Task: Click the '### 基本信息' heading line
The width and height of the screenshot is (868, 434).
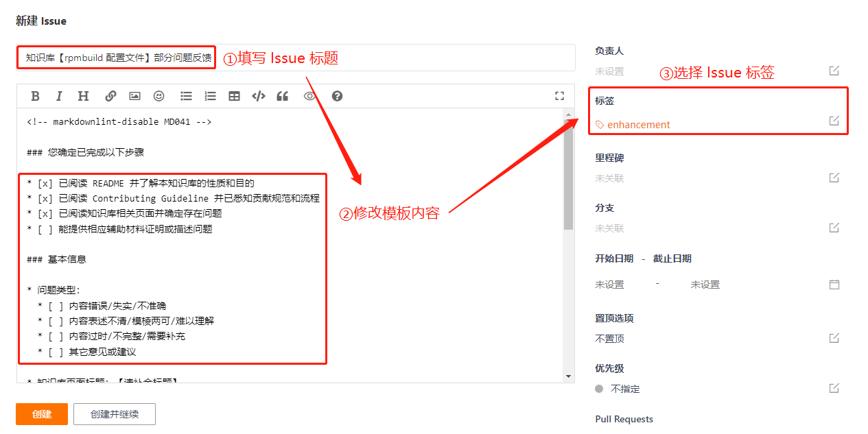Action: 57,259
